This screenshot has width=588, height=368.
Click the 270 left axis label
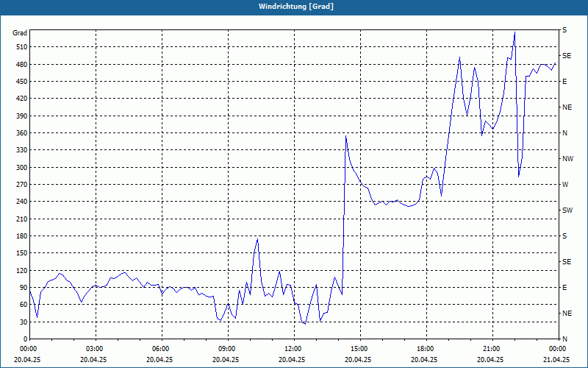(21, 185)
